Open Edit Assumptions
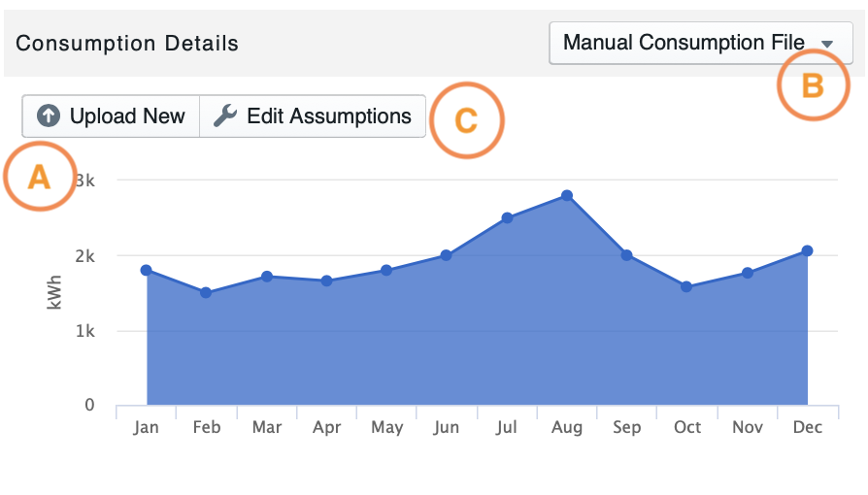The height and width of the screenshot is (495, 868). 313,116
